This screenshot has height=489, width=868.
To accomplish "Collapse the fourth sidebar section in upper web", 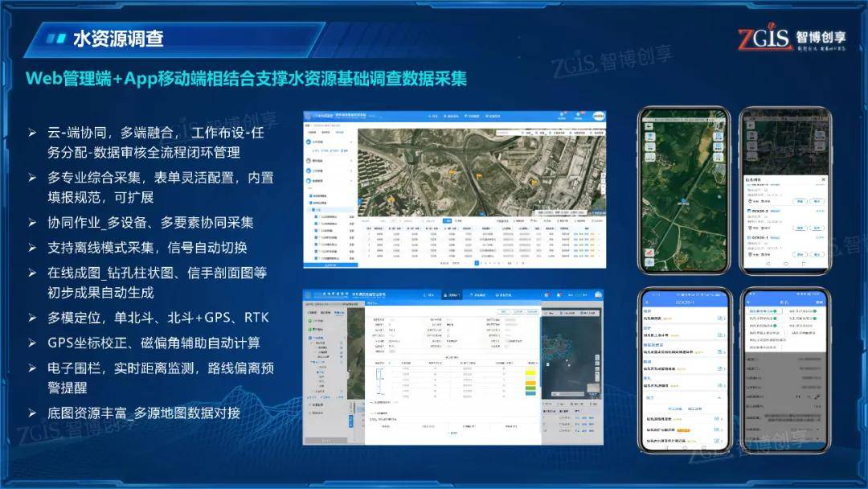I will 351,182.
